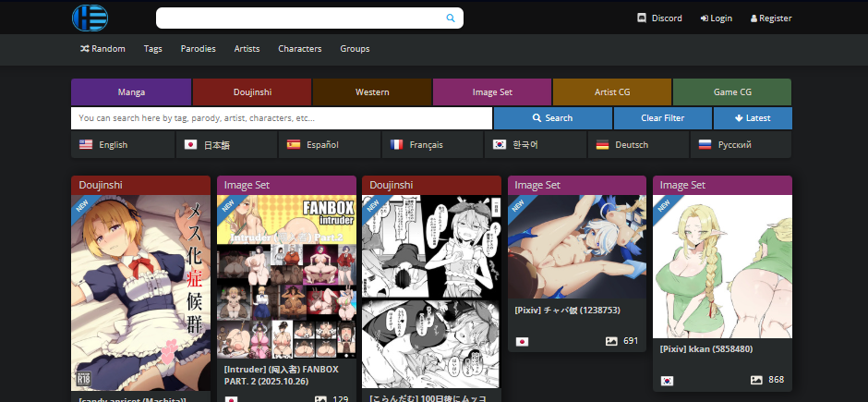Toggle the 日本語 language filter
Viewport: 868px width, 402px height.
[x=226, y=144]
